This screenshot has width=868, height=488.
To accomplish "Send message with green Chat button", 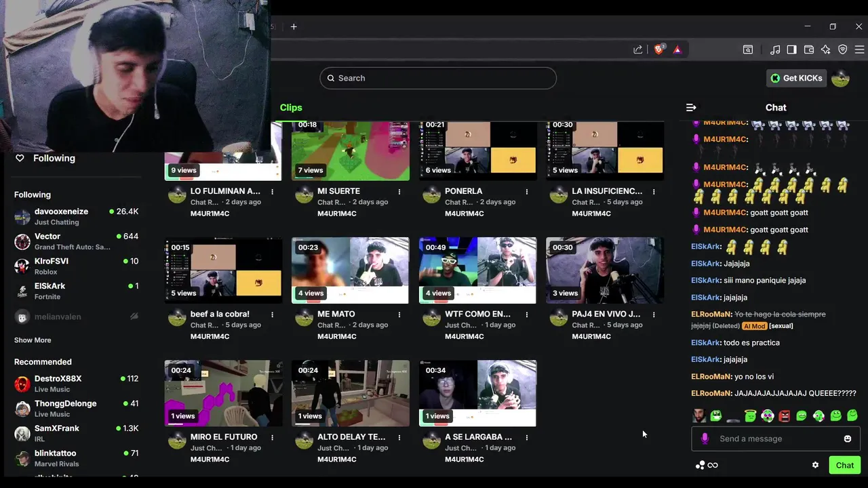I will coord(845,465).
